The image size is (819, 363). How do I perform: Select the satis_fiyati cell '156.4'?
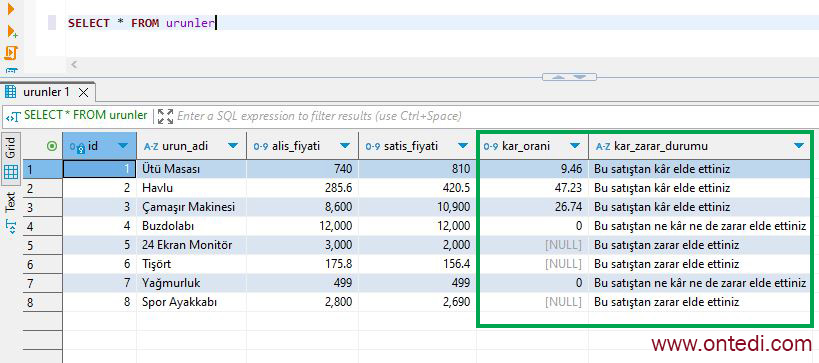pos(418,264)
